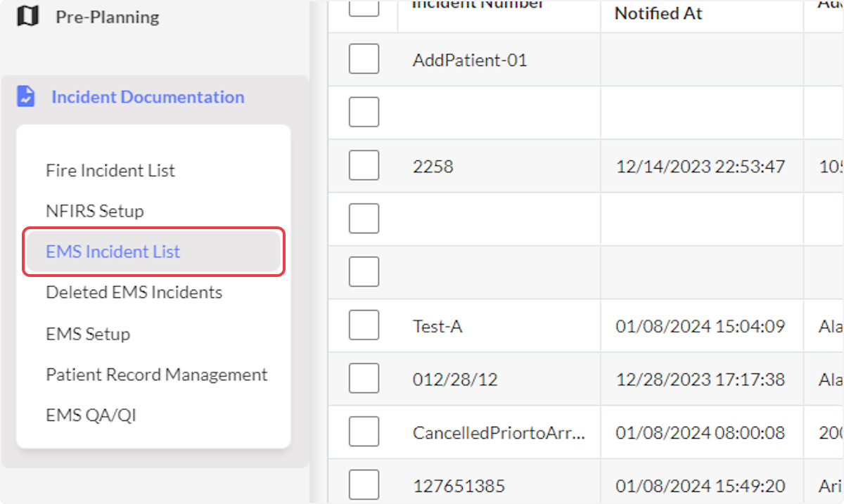Click notified time 01/08/2024 15:49:20

pos(701,486)
